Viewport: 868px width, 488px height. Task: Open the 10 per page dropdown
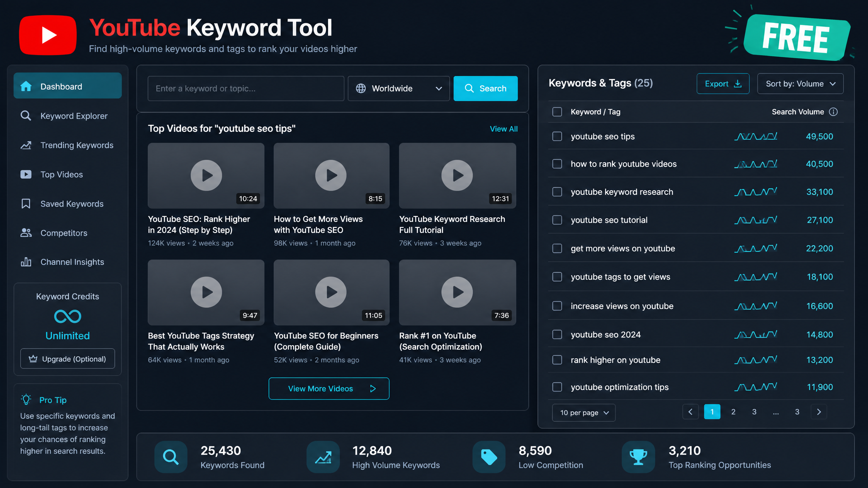(x=584, y=413)
